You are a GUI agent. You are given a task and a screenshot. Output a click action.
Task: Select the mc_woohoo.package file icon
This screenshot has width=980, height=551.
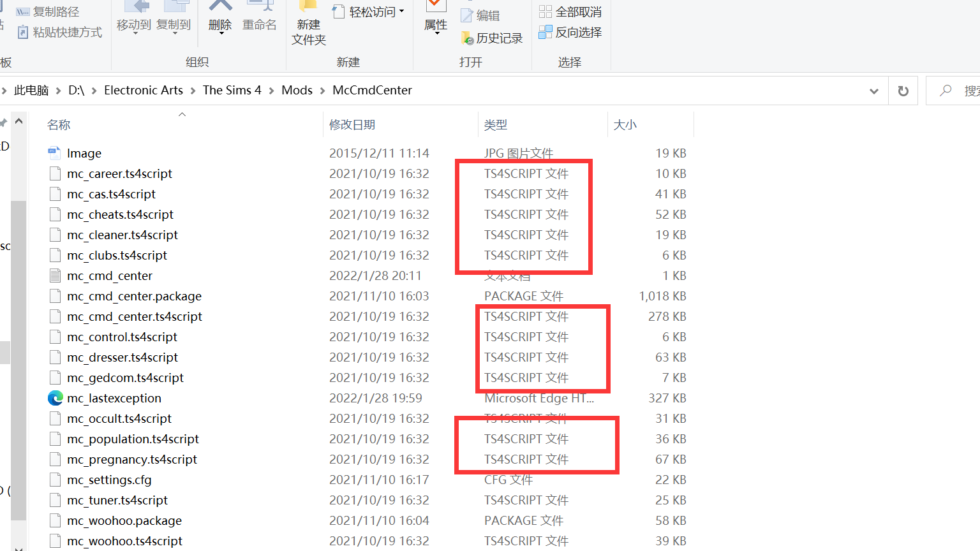[55, 520]
